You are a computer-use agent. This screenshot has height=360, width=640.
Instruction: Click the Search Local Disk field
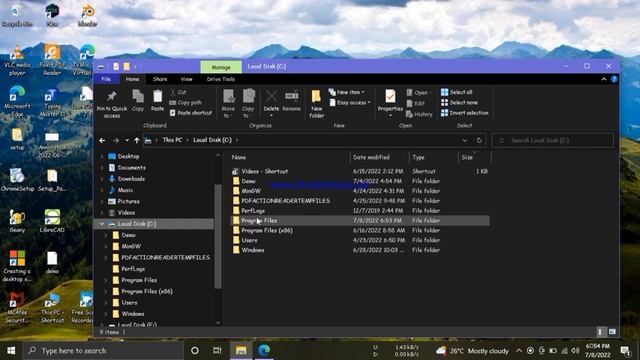[x=553, y=140]
